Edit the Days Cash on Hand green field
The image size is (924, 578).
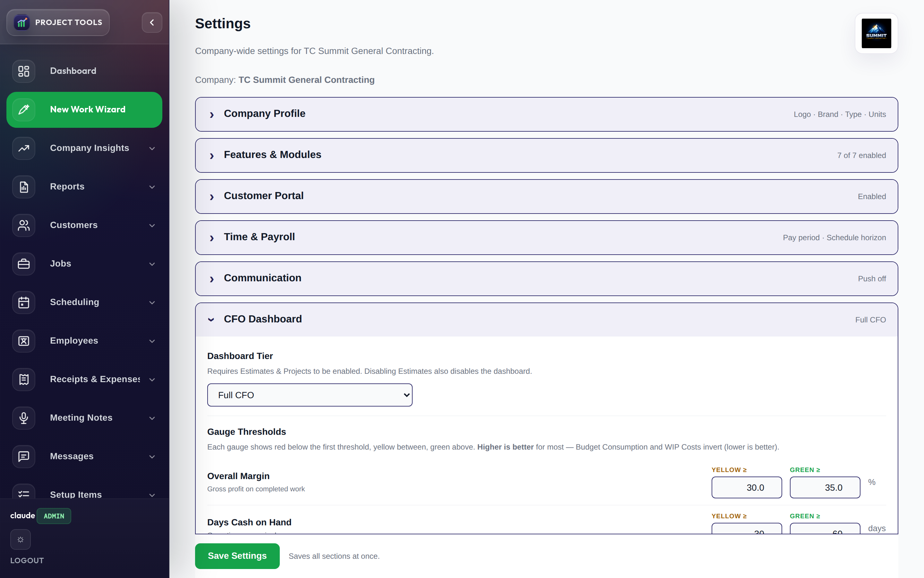[825, 528]
